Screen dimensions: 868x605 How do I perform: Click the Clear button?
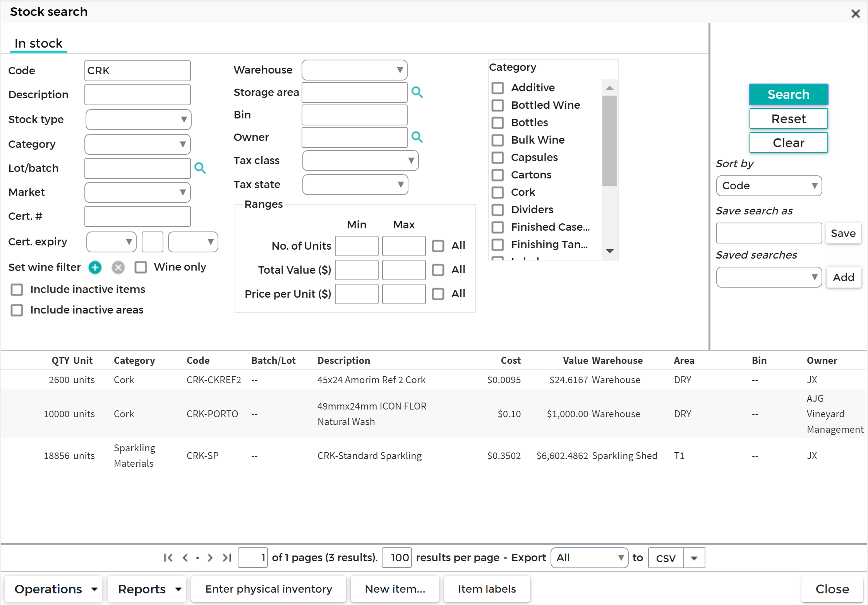click(x=789, y=142)
